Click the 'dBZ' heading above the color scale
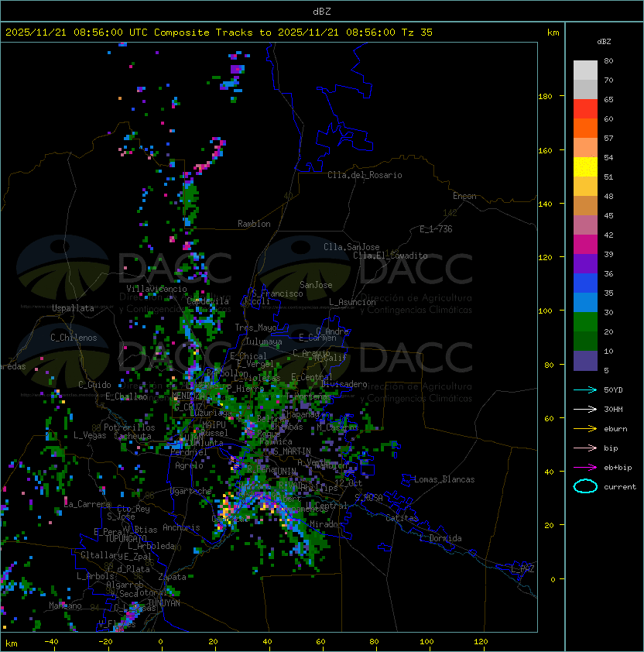The image size is (644, 652). [x=604, y=42]
